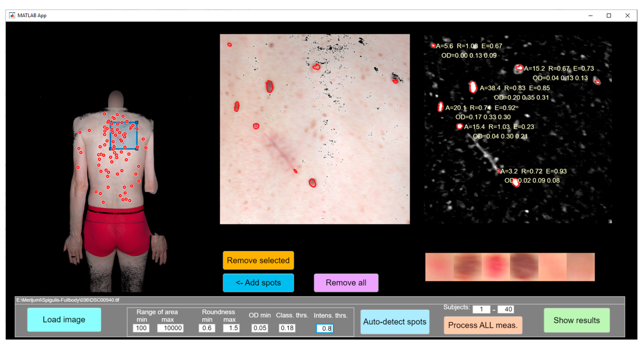This screenshot has height=347, width=644.
Task: Click the area min field showing 100
Action: point(141,328)
